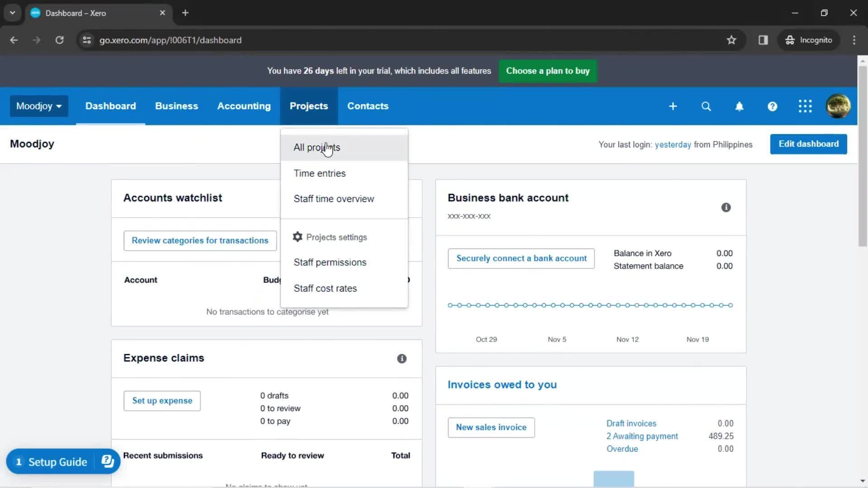Viewport: 868px width, 488px height.
Task: Click the plus create-new icon in Xero header
Action: [x=673, y=106]
